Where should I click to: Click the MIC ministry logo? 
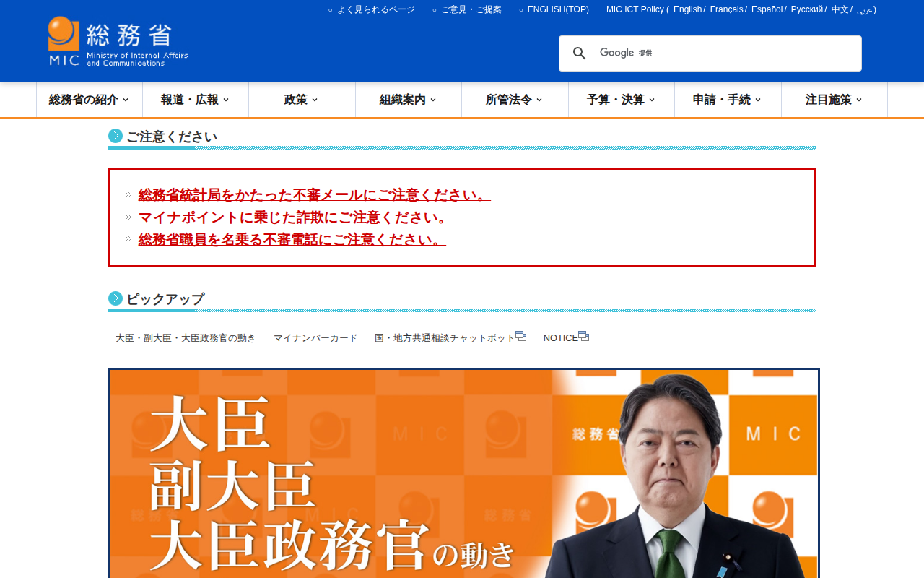click(115, 40)
